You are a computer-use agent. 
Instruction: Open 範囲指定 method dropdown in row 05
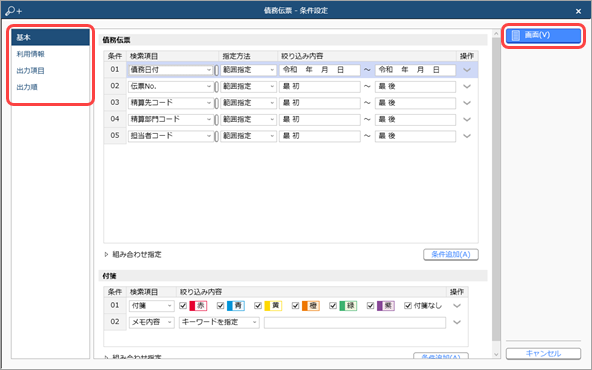pyautogui.click(x=248, y=136)
